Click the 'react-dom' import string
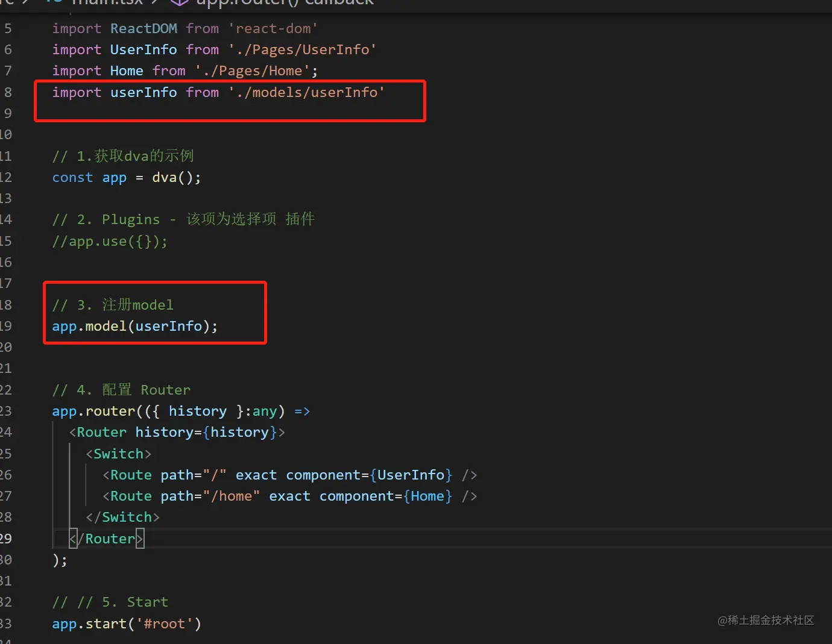The image size is (832, 644). click(273, 28)
